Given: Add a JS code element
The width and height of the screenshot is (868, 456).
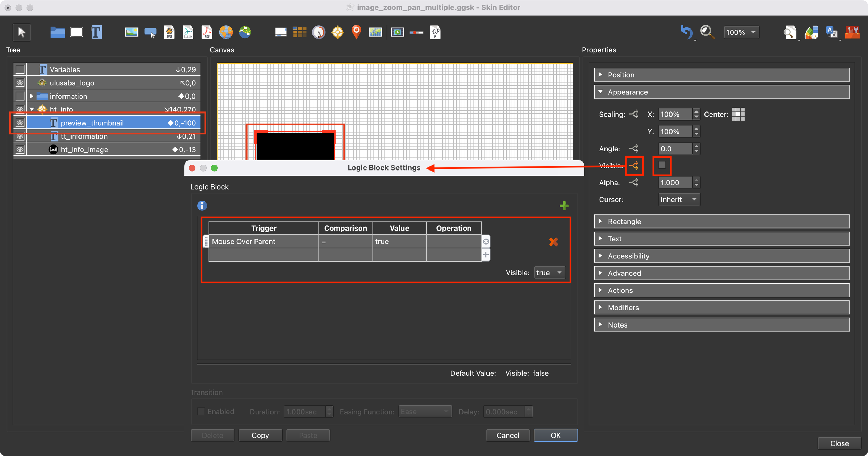Looking at the screenshot, I should point(435,32).
